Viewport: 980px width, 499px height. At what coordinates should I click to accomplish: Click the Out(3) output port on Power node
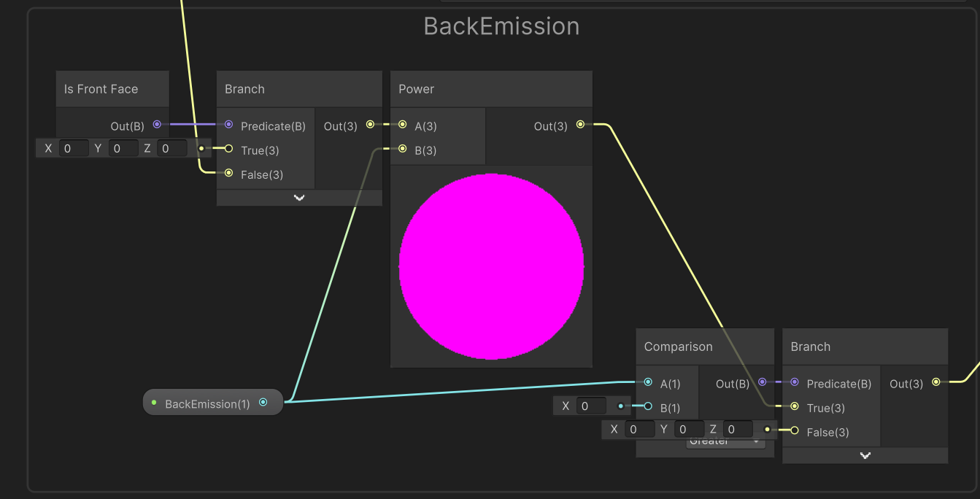[x=579, y=124]
